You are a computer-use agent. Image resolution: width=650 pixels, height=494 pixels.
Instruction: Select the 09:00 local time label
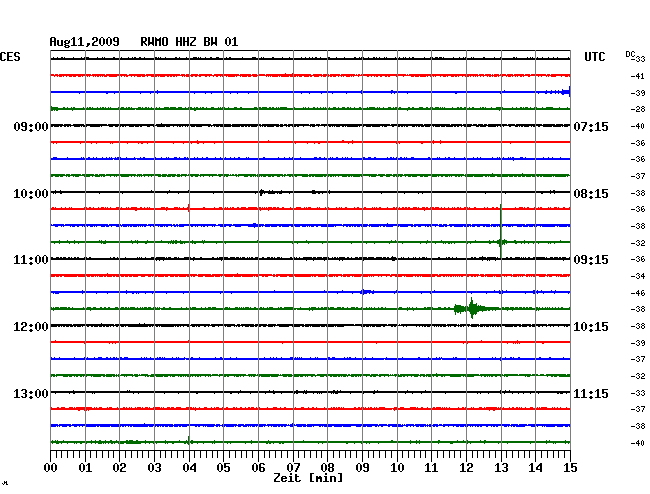[31, 126]
